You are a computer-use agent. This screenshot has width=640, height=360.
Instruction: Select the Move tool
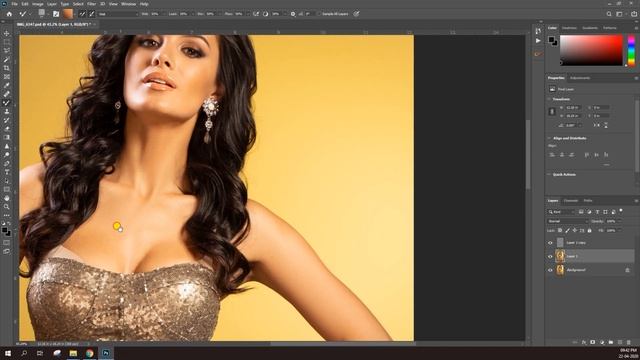(x=7, y=33)
